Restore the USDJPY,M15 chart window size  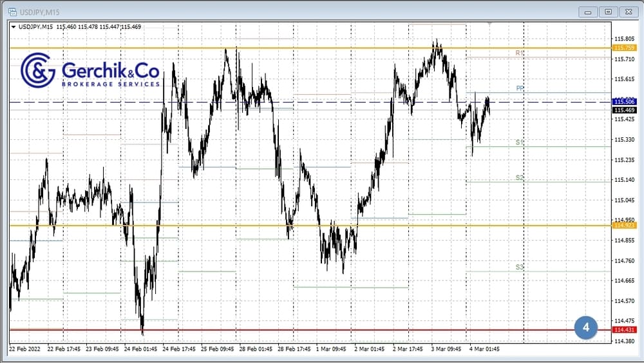[x=608, y=11]
